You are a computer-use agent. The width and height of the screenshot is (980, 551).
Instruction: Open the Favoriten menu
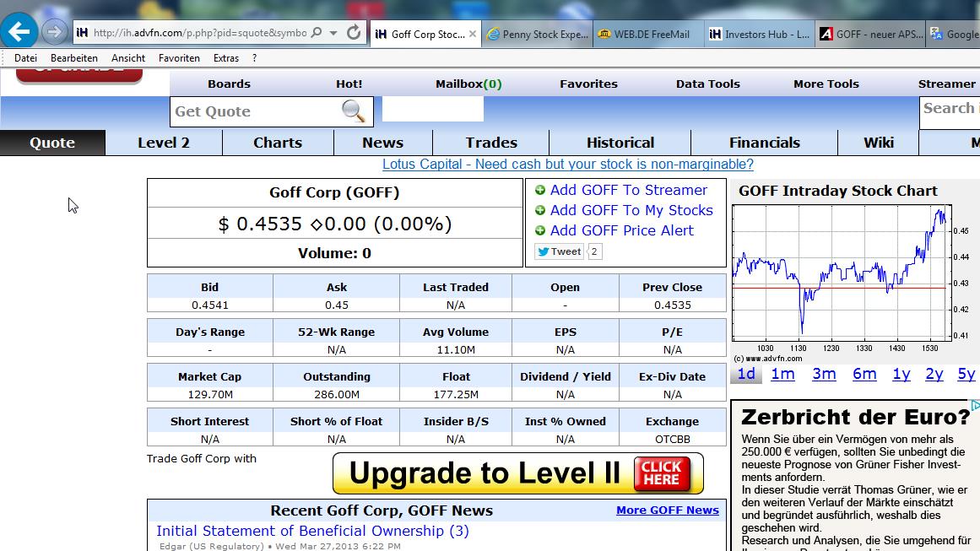(x=180, y=58)
